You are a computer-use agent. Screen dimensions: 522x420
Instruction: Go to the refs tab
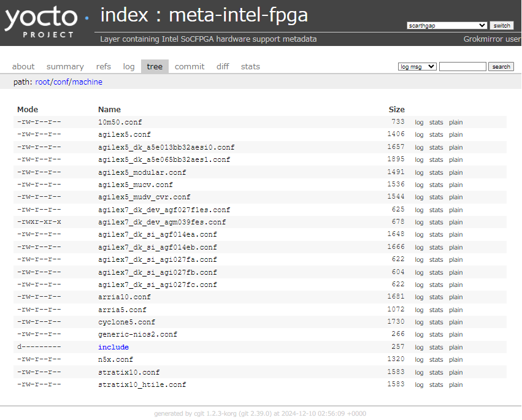click(x=104, y=67)
